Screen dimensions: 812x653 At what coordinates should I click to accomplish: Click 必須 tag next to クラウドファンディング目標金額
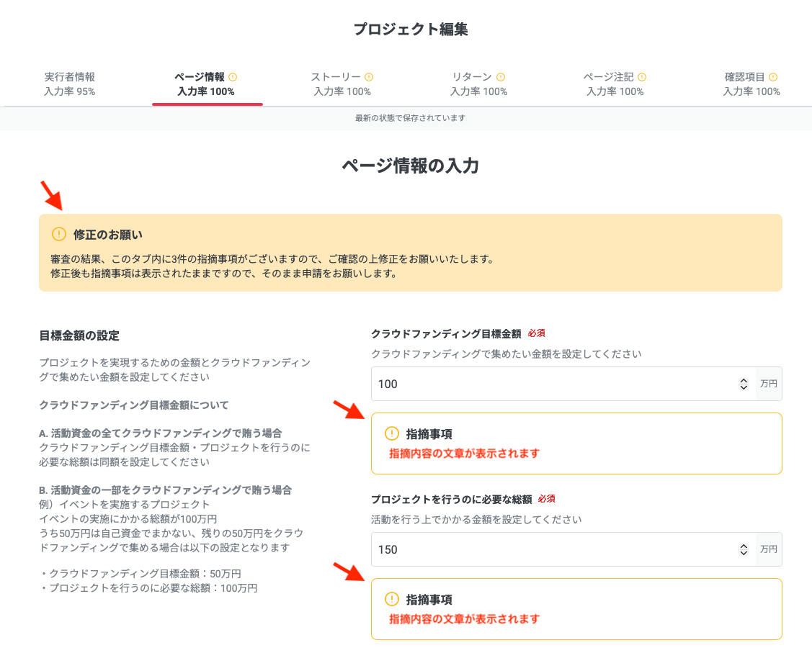(x=537, y=333)
